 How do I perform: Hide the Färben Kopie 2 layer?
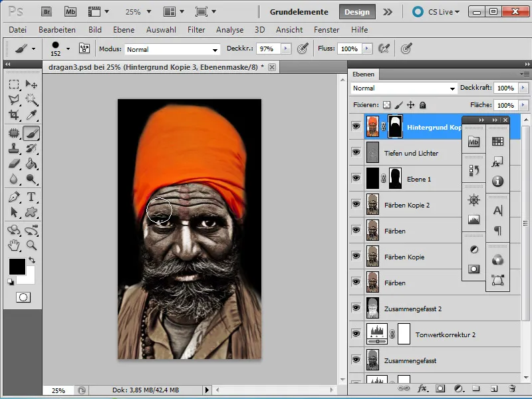click(x=356, y=204)
